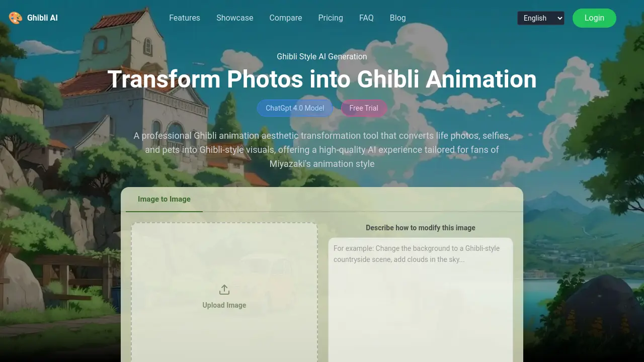Select the Image to Image tab
This screenshot has width=644, height=362.
[164, 200]
